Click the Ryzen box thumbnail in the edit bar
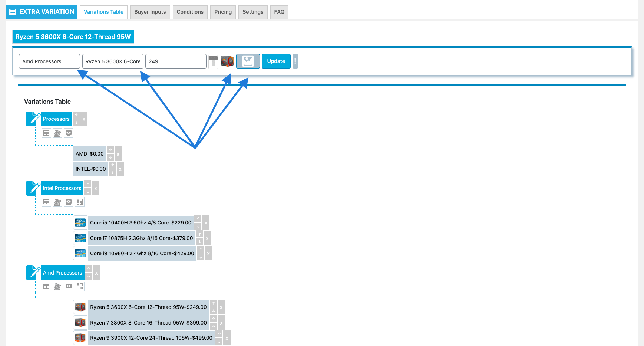The width and height of the screenshot is (644, 346). coord(227,61)
